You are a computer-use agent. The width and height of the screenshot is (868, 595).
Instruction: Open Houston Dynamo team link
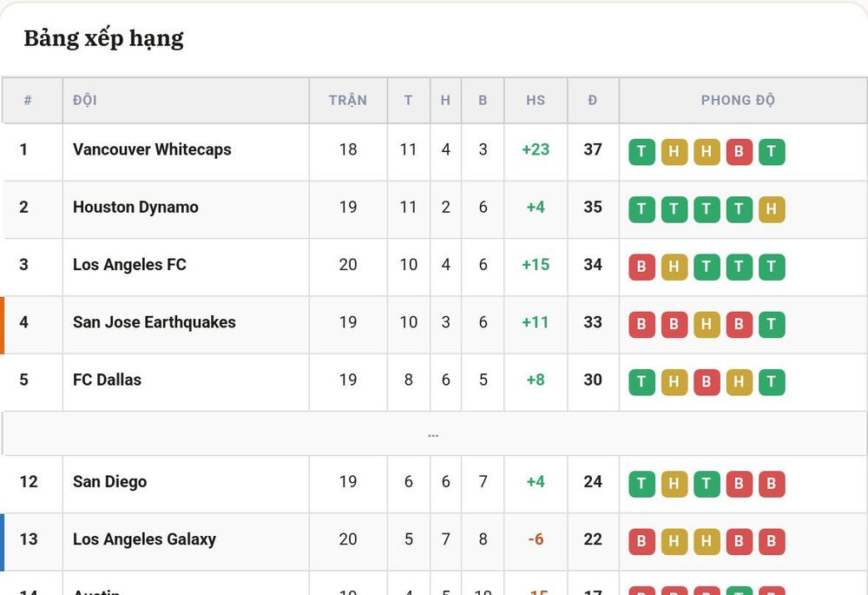click(135, 208)
